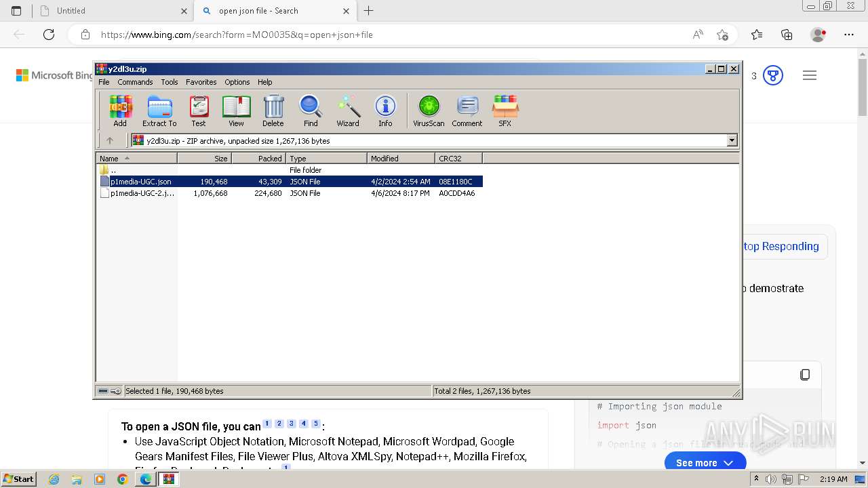The width and height of the screenshot is (868, 488).
Task: Click the disk icon in WinRAR status bar
Action: tap(103, 391)
